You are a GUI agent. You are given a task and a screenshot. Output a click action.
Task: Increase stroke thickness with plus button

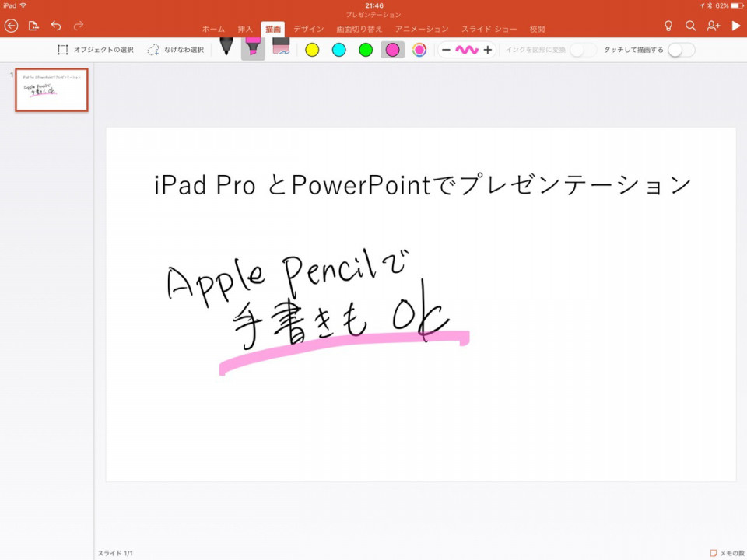[487, 50]
